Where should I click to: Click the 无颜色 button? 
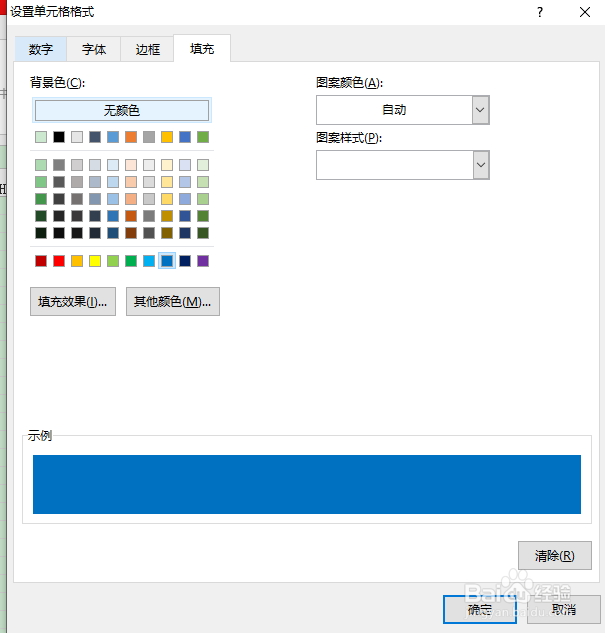click(x=122, y=110)
